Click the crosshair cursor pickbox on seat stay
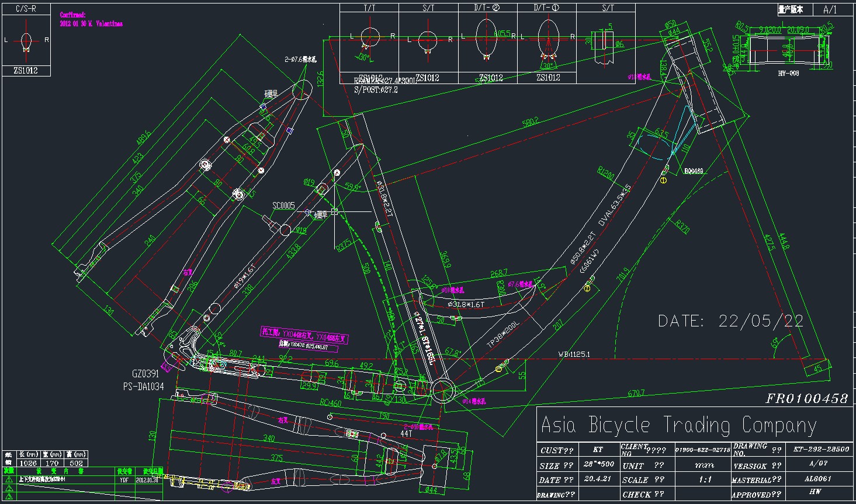 tap(335, 211)
